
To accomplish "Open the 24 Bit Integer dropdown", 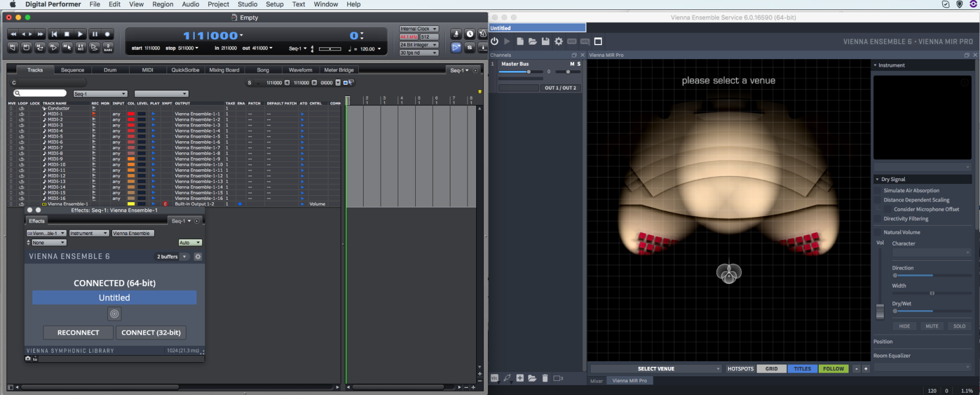I will tap(419, 45).
